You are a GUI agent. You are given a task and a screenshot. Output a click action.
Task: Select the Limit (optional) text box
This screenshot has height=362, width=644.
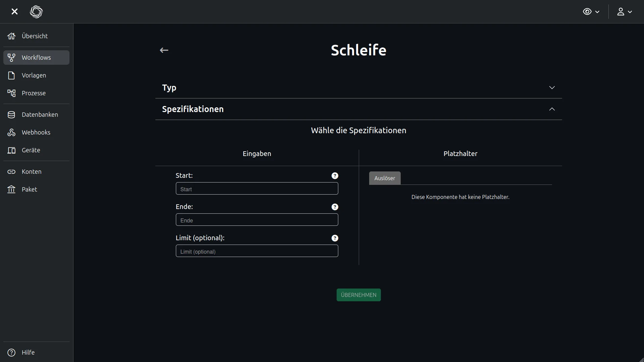[257, 251]
